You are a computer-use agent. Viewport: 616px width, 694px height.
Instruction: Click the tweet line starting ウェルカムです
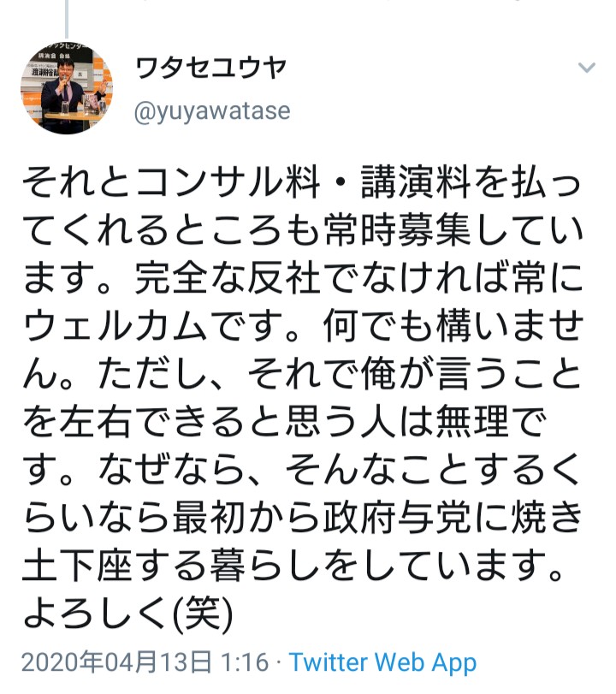coord(303,326)
